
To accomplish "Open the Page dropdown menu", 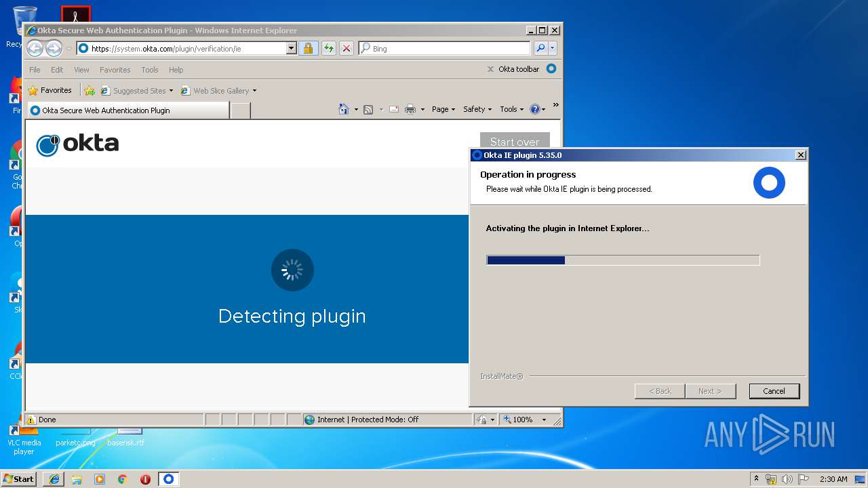I will tap(443, 109).
